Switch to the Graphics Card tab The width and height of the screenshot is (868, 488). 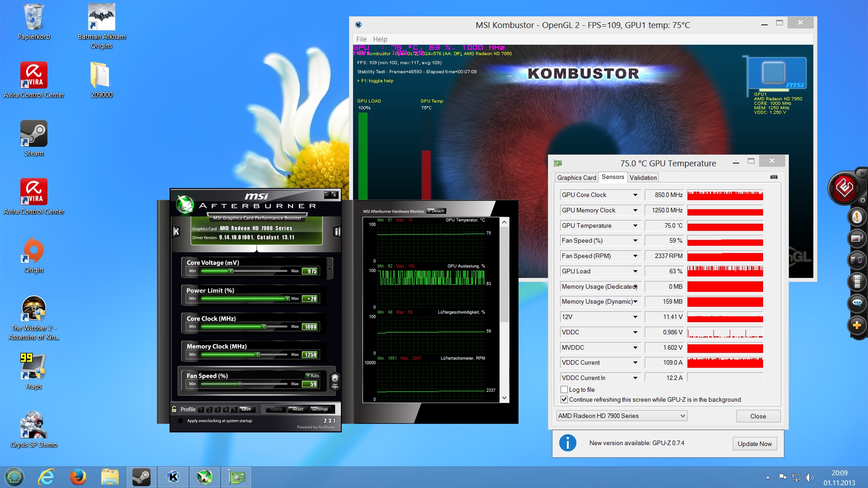(x=576, y=178)
